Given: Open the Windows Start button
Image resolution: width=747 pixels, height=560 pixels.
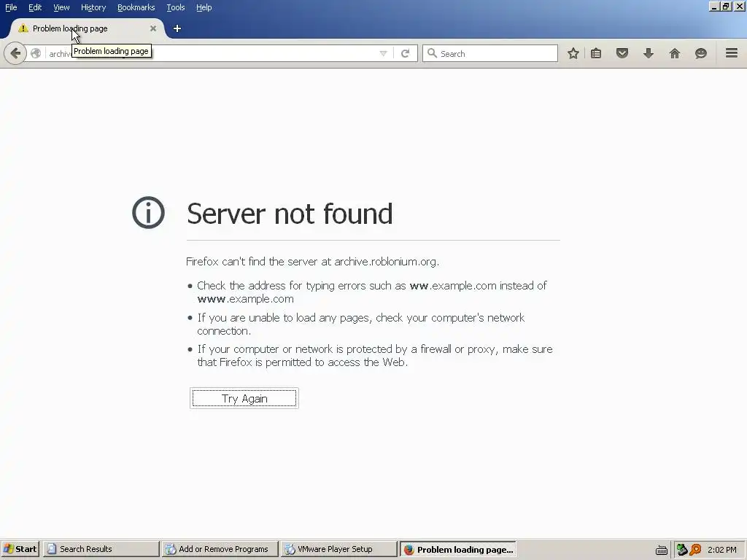Looking at the screenshot, I should 20,549.
